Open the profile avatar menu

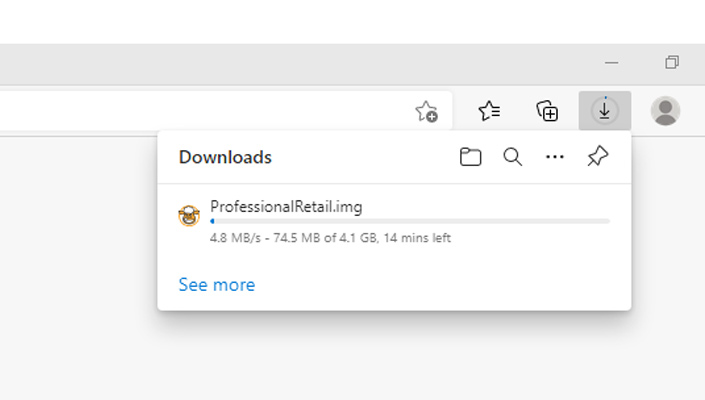(665, 111)
